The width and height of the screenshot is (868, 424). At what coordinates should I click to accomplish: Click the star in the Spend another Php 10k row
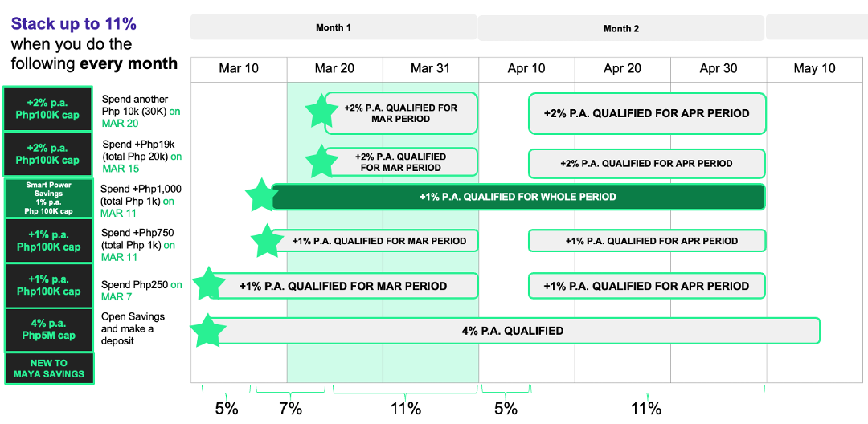point(321,111)
